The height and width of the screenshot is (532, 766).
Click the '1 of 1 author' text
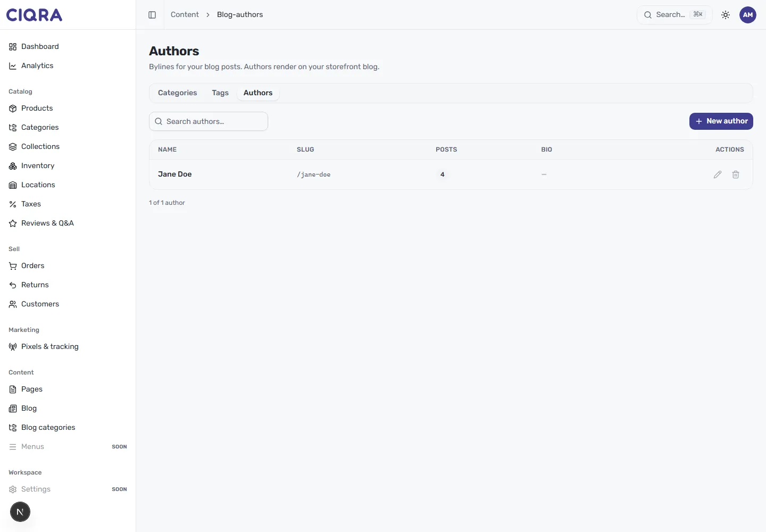tap(167, 203)
